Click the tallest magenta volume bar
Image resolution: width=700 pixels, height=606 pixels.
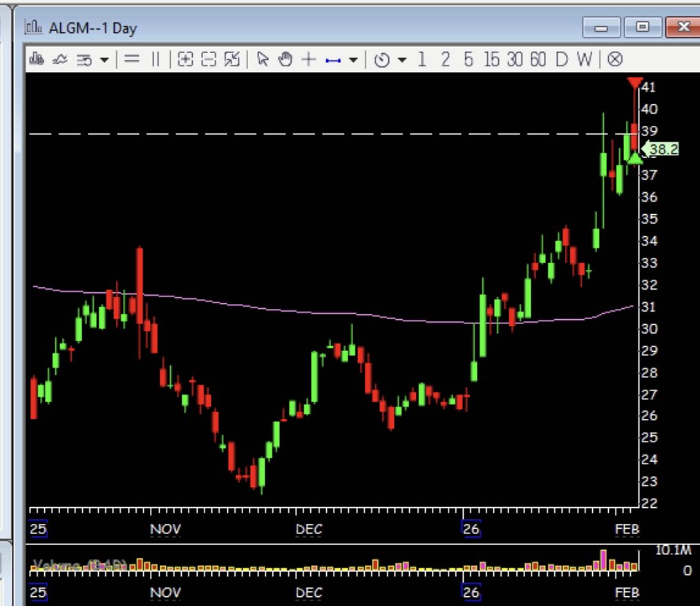tap(603, 560)
